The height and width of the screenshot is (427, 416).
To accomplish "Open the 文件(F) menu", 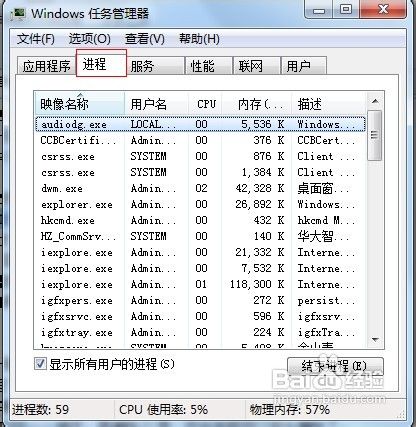I will 36,39.
